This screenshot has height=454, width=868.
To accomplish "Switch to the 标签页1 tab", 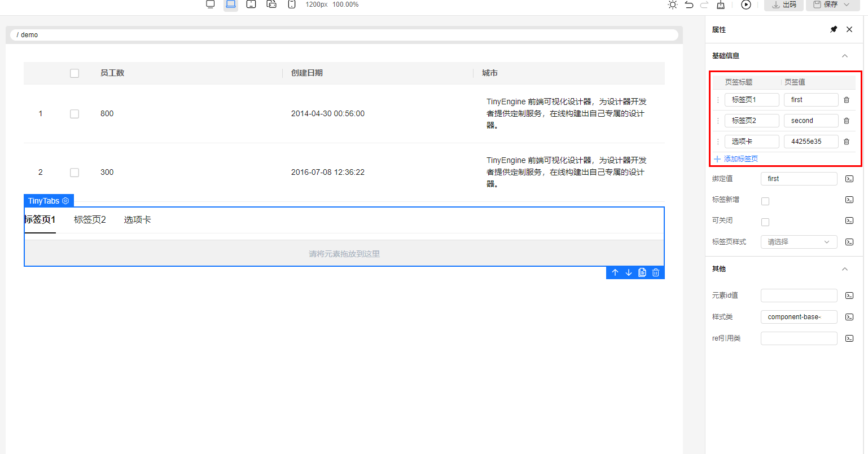I will [40, 220].
